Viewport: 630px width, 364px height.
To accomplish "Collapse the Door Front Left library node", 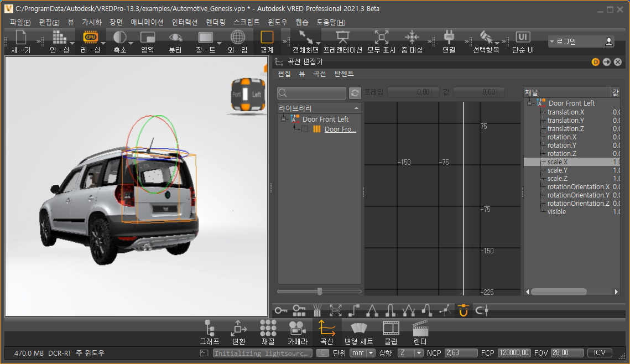I will (x=283, y=119).
